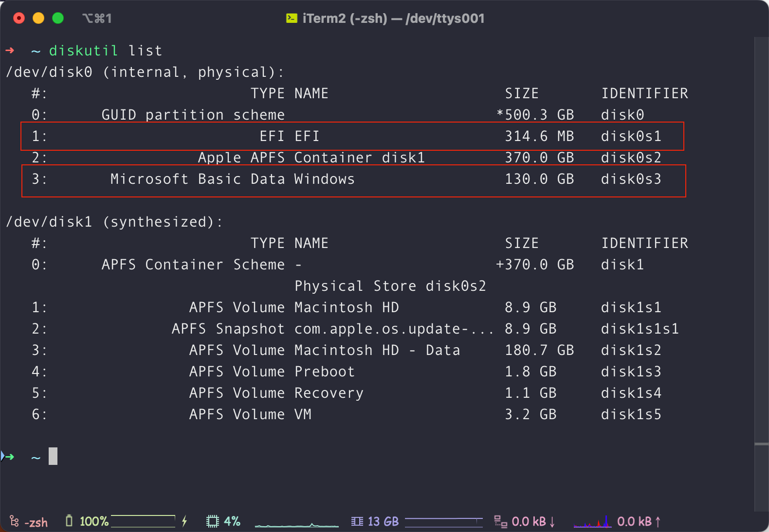
Task: Click the CPU chip icon at 4%
Action: 213,522
